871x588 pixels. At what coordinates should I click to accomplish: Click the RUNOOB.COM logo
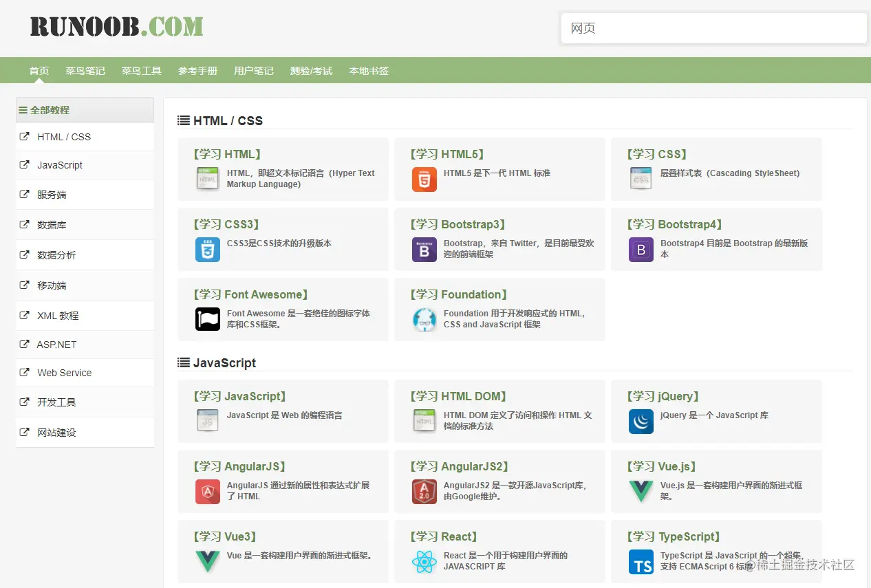pos(117,27)
